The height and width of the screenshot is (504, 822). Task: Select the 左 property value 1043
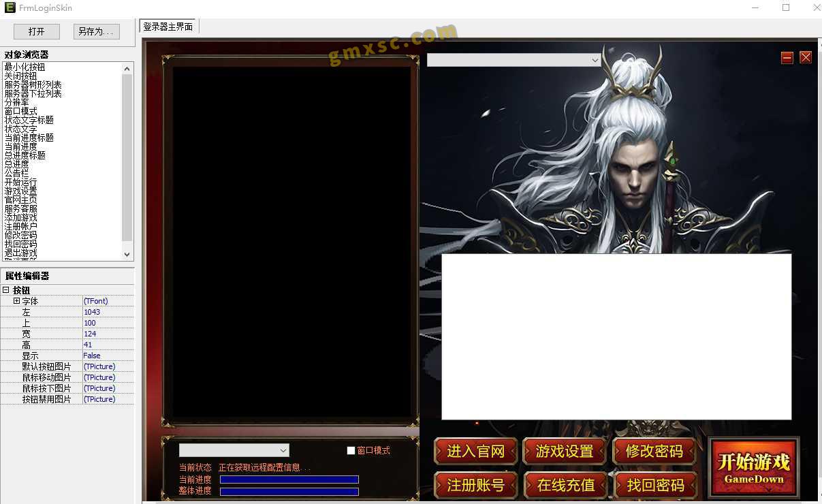point(108,312)
